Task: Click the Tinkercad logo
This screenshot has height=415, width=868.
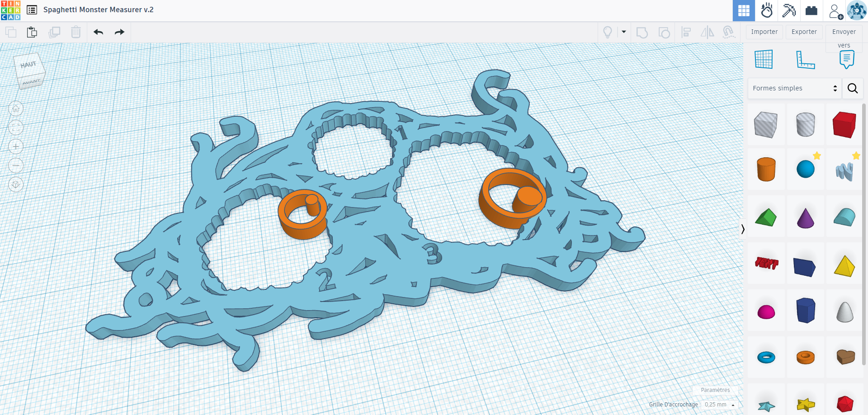Action: (10, 10)
